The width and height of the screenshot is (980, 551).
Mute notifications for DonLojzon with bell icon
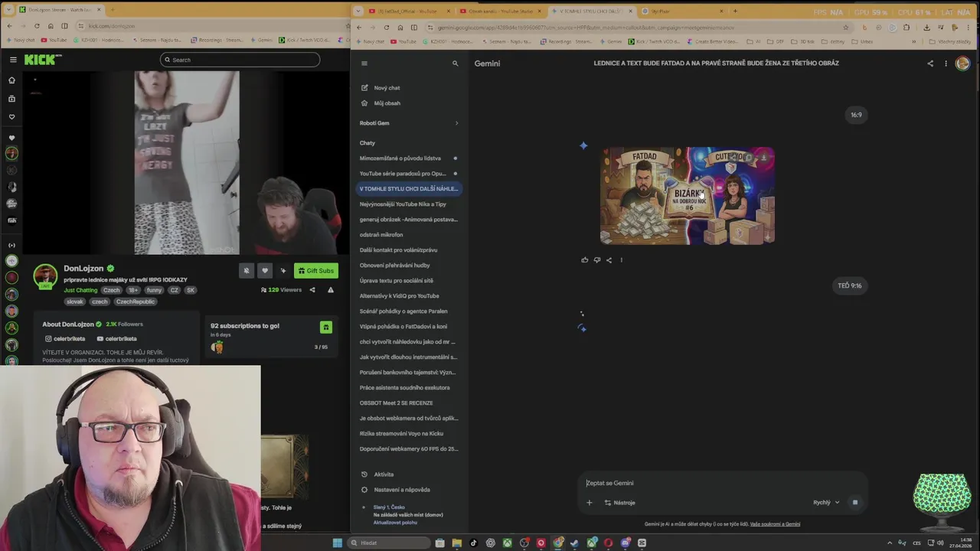(x=247, y=270)
